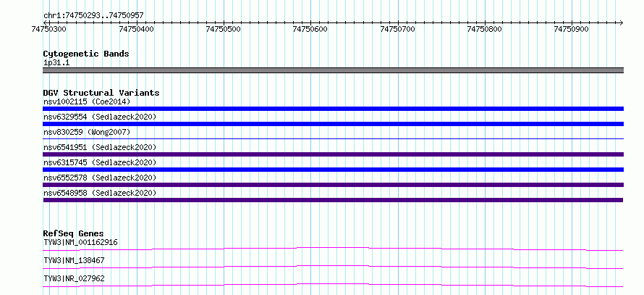Click the thin blue line under nsv830259
Image resolution: width=644 pixels, height=295 pixels.
(x=333, y=138)
